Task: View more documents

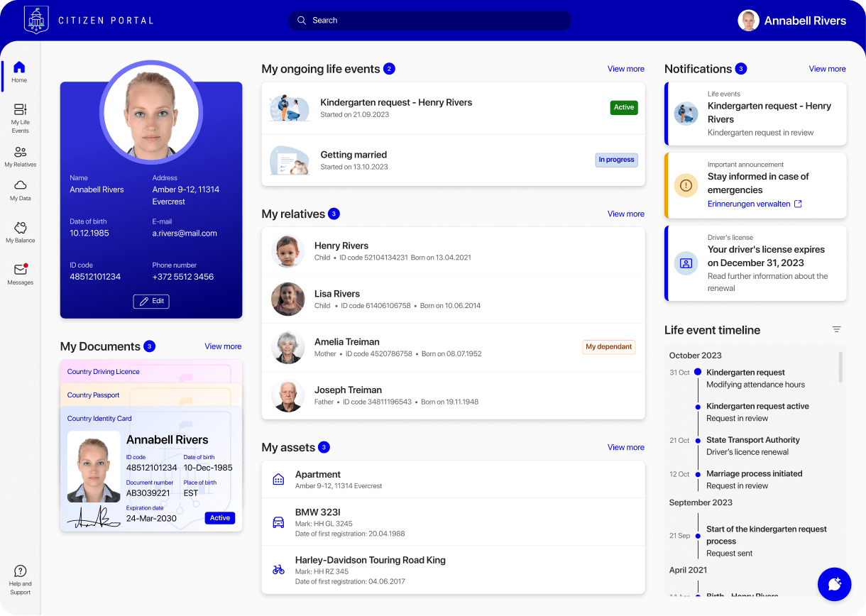Action: point(223,346)
